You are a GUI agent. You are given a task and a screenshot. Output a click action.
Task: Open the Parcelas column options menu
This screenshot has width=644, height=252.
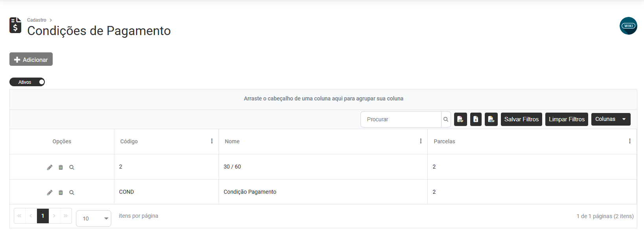tap(629, 141)
